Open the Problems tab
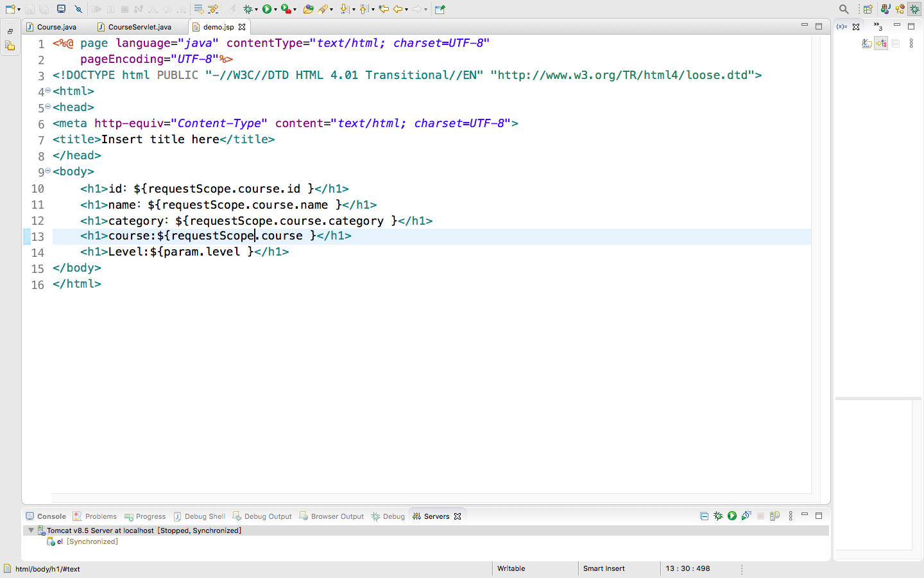924x578 pixels. [x=95, y=516]
